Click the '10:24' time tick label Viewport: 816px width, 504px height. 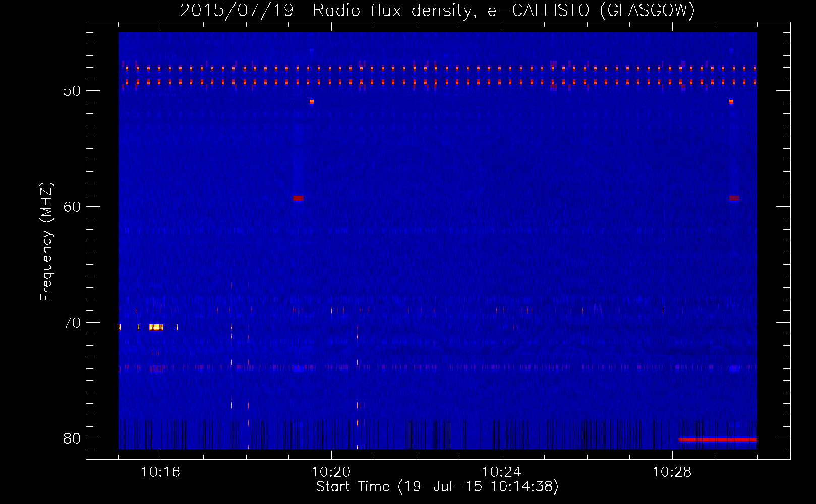(x=501, y=472)
